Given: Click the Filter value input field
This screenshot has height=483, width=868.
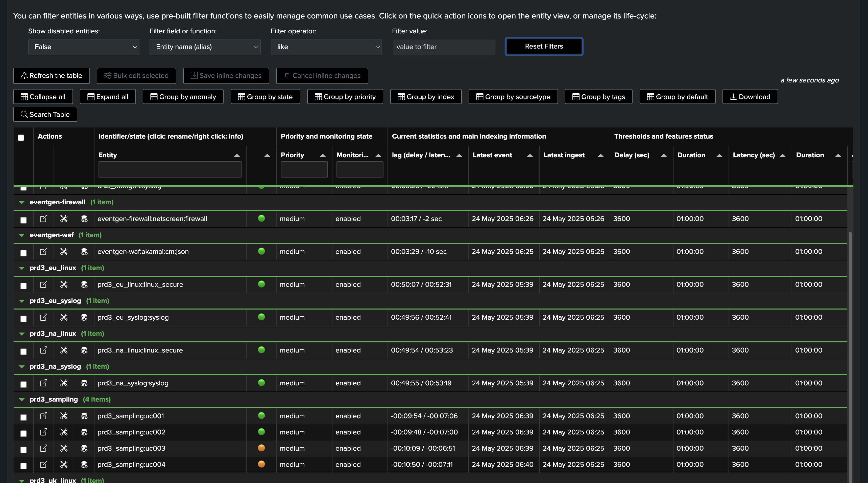Looking at the screenshot, I should click(x=443, y=47).
